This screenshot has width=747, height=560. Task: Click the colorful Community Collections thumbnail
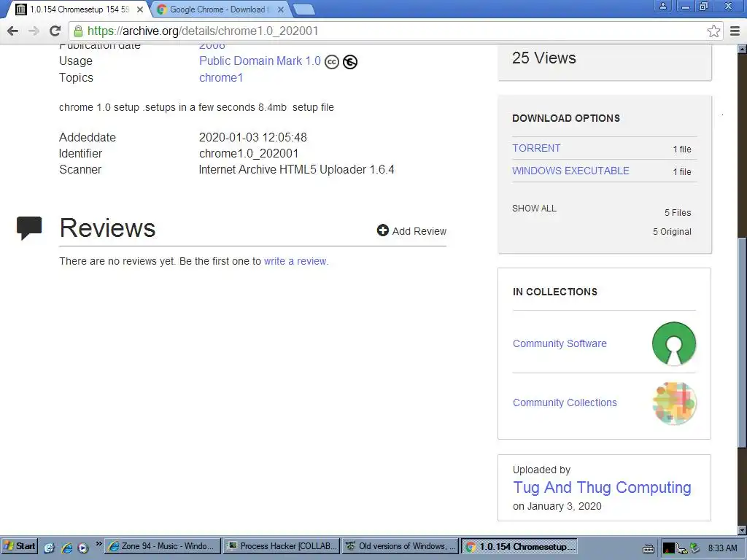(674, 403)
